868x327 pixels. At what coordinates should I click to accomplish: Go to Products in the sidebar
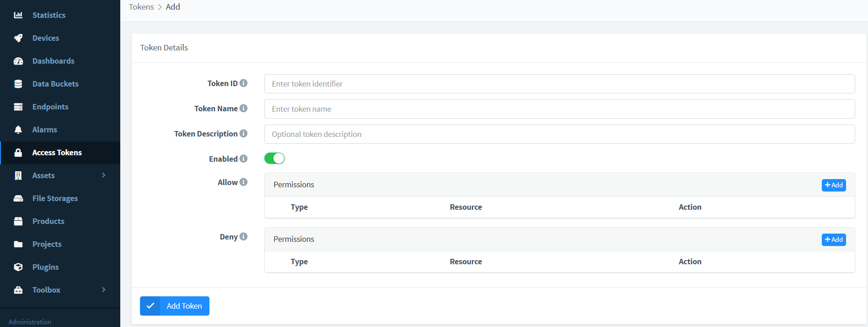(48, 221)
